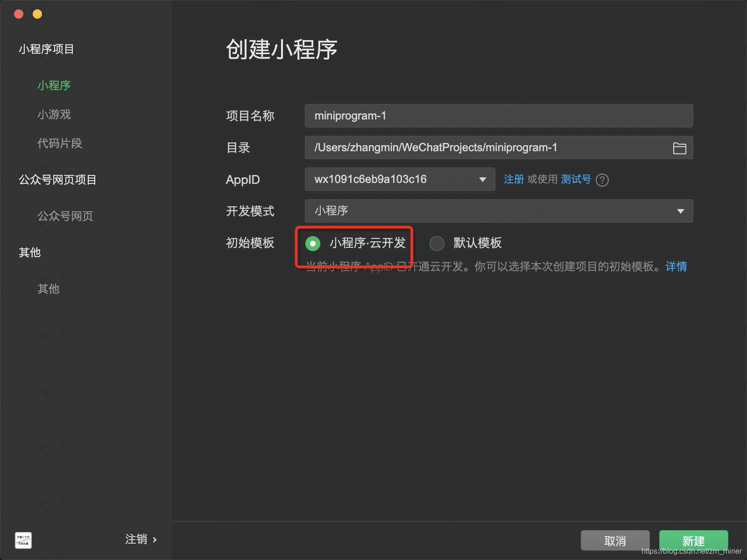The height and width of the screenshot is (560, 747).
Task: Select the 其他 sub-item in sidebar
Action: [49, 289]
